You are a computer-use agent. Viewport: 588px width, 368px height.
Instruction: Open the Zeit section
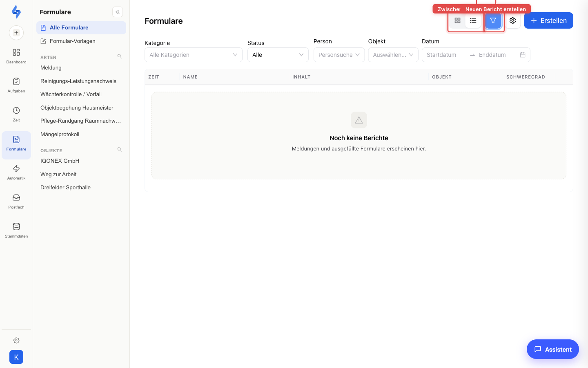16,114
